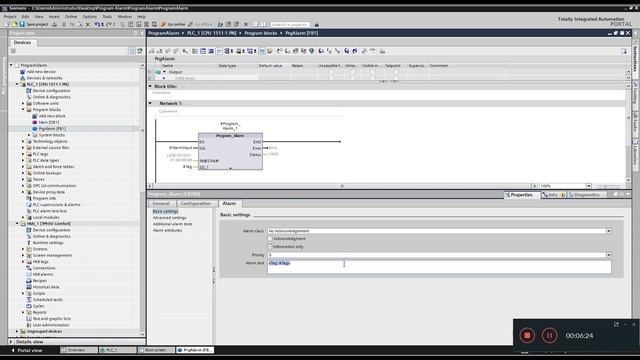Expand the System blocks folder

pos(29,135)
